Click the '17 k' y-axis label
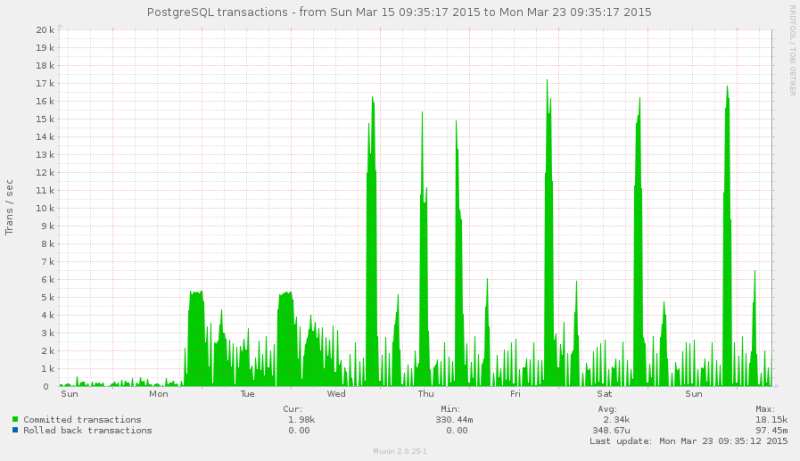800x461 pixels. 44,83
